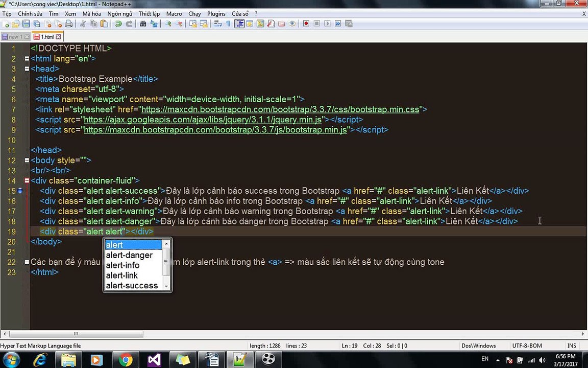Print the current document
This screenshot has width=588, height=368.
pyautogui.click(x=68, y=24)
